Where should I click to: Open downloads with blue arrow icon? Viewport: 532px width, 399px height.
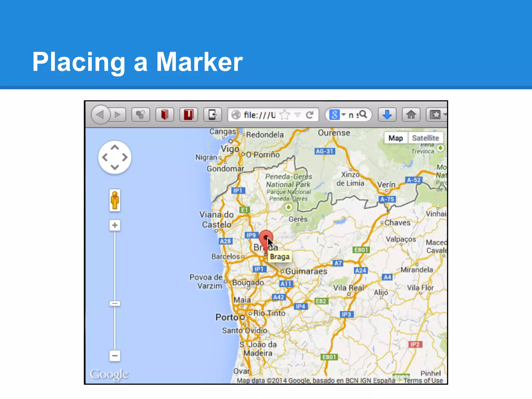pyautogui.click(x=387, y=115)
